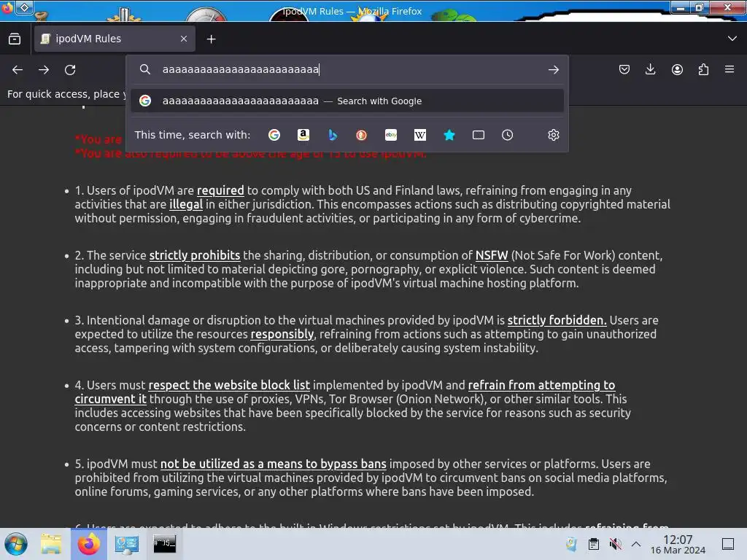Open the Downloads panel
This screenshot has height=560, width=747.
point(650,70)
